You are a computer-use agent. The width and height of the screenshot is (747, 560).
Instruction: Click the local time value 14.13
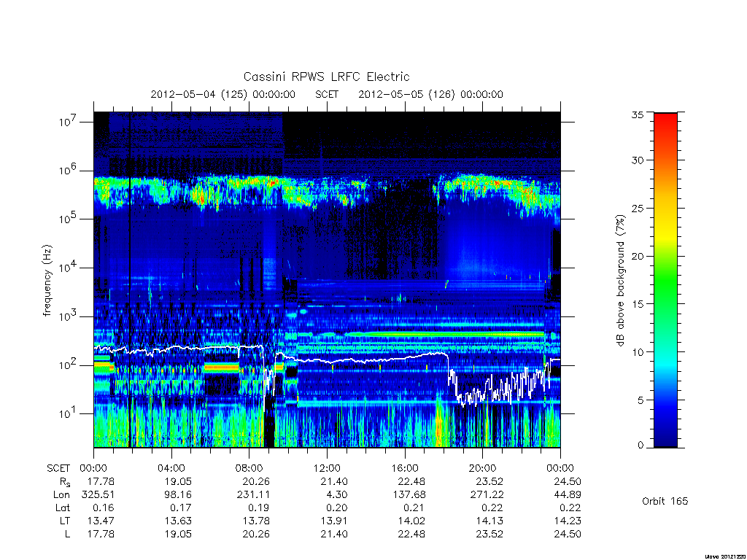tap(489, 521)
